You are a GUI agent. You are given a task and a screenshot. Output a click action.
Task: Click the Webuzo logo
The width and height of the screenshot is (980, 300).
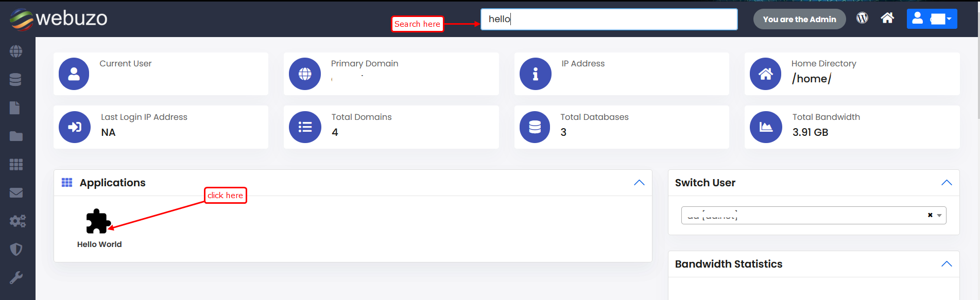58,19
